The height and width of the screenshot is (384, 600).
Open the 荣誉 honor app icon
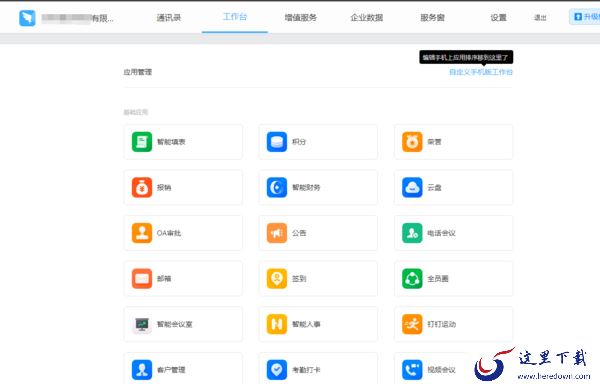[412, 142]
